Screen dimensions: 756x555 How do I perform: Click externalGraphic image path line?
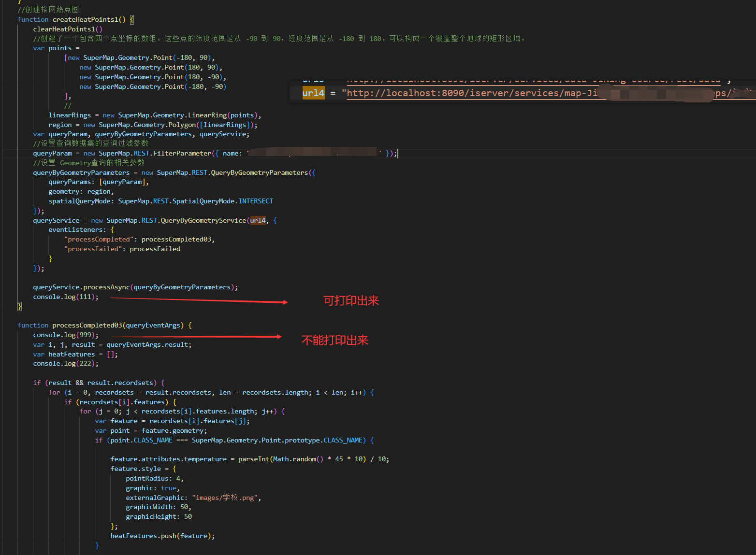click(193, 498)
